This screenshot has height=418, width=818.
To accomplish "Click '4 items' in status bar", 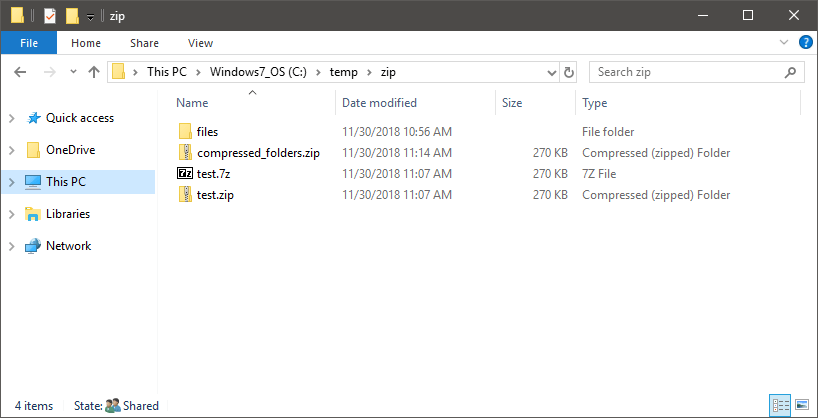I will click(34, 405).
